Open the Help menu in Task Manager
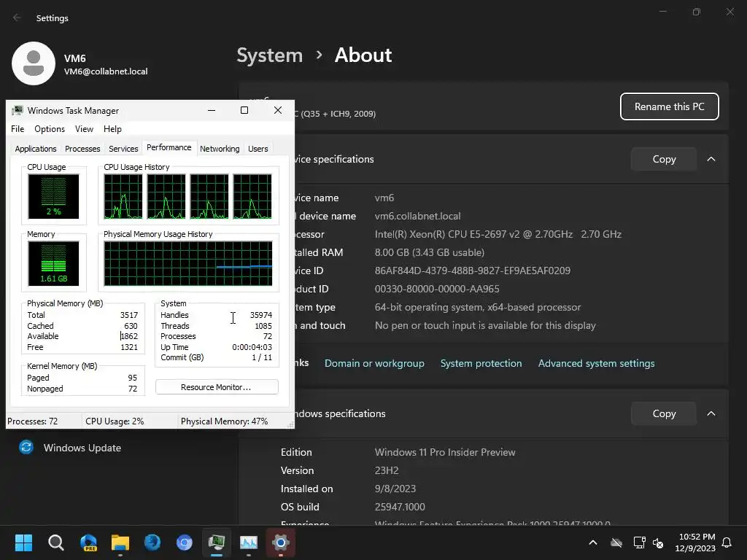 pyautogui.click(x=112, y=129)
